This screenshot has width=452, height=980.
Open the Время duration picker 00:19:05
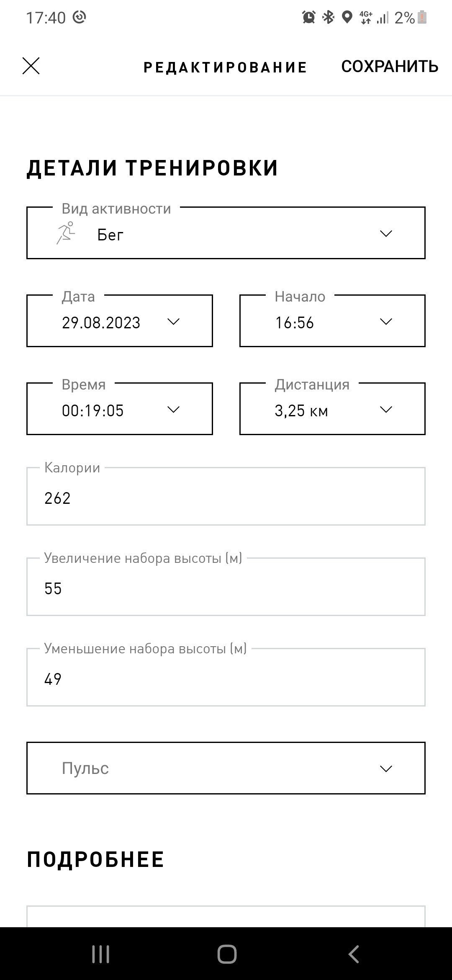point(120,409)
